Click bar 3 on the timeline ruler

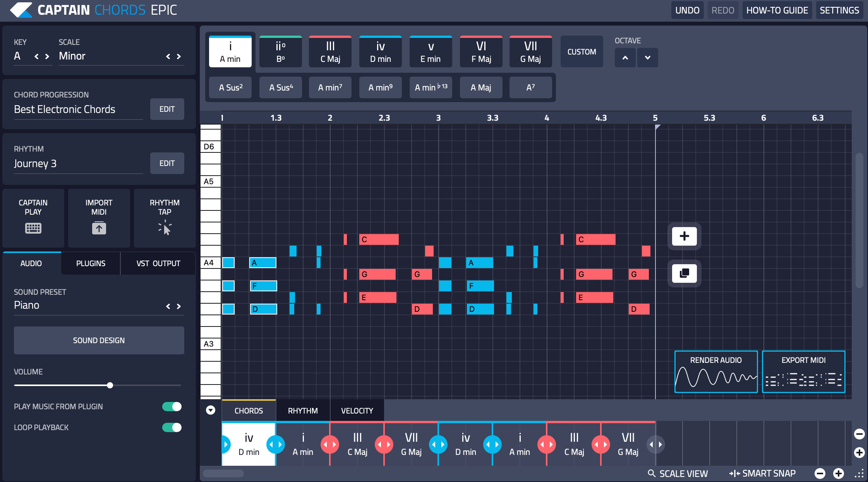tap(438, 118)
